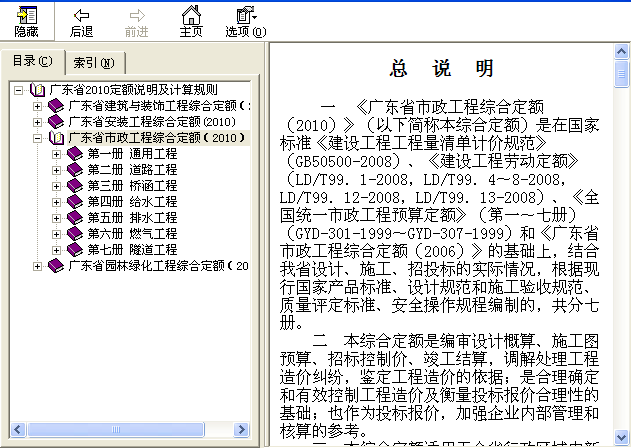Expand 第五册 排水工程 node

(56, 218)
